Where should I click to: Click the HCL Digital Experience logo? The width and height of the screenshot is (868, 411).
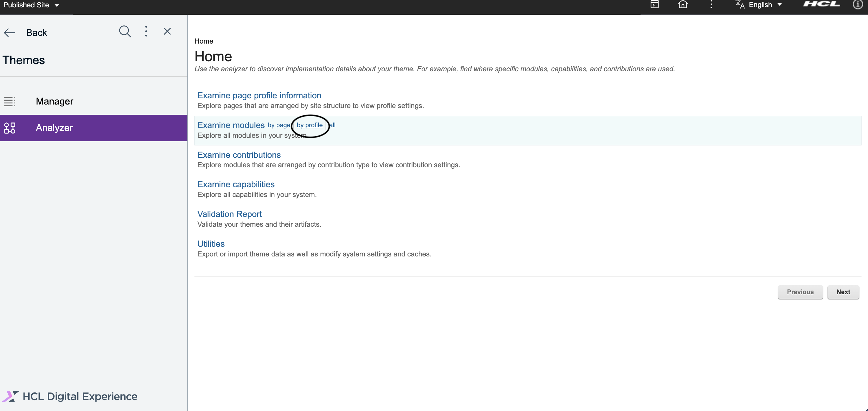70,396
